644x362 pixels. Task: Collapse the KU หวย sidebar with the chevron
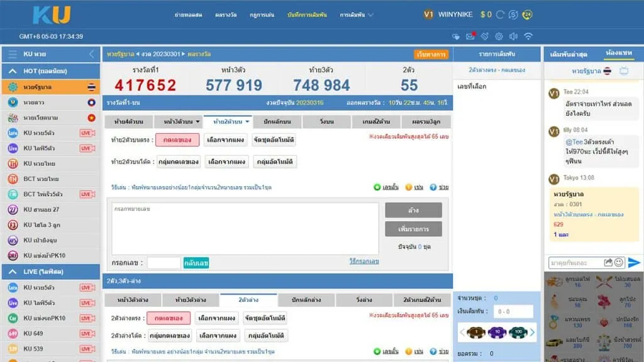tap(92, 54)
